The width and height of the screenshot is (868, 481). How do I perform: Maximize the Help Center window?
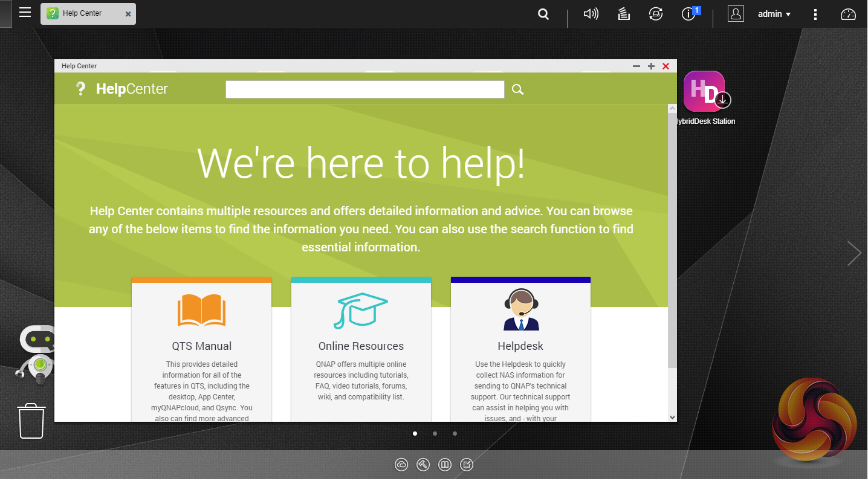click(651, 66)
